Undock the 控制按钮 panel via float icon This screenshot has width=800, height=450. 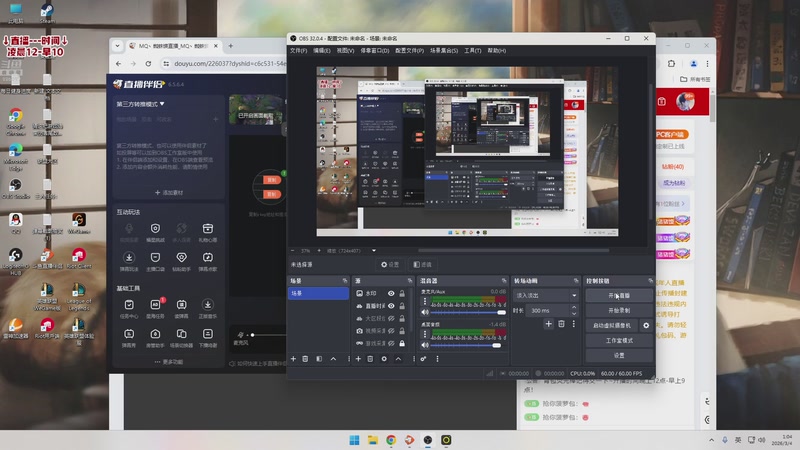[650, 281]
